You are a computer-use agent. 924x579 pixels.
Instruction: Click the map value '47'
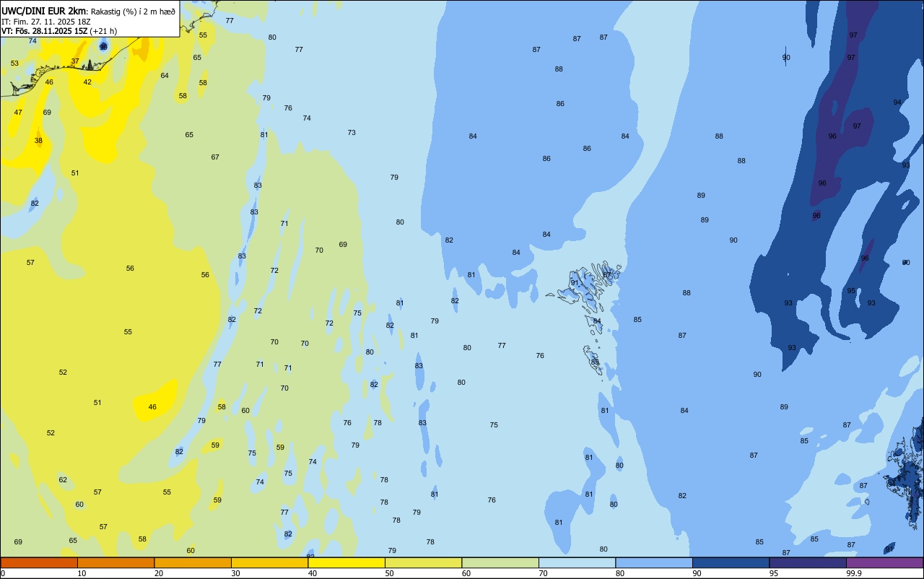pos(18,113)
